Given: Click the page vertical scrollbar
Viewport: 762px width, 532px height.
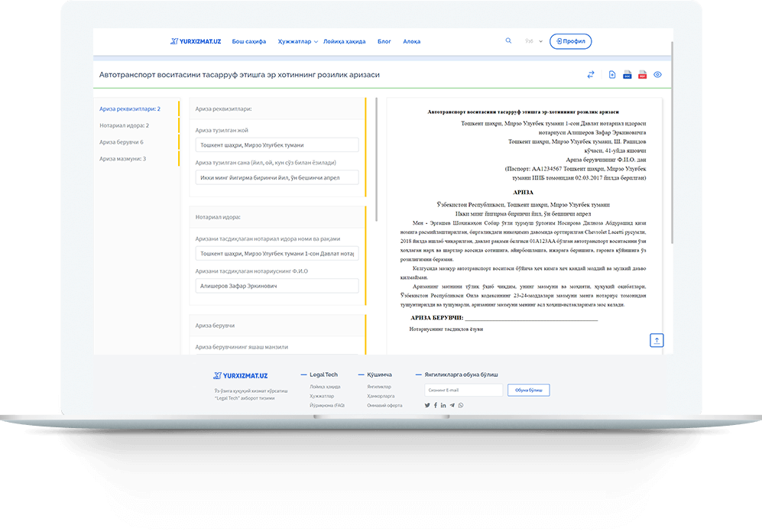Looking at the screenshot, I should (672, 142).
